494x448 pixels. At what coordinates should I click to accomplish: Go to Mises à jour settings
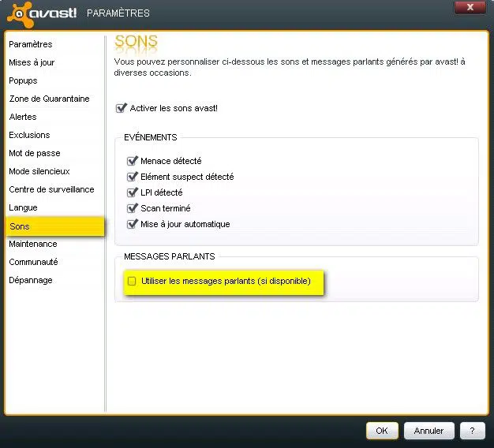pyautogui.click(x=32, y=62)
